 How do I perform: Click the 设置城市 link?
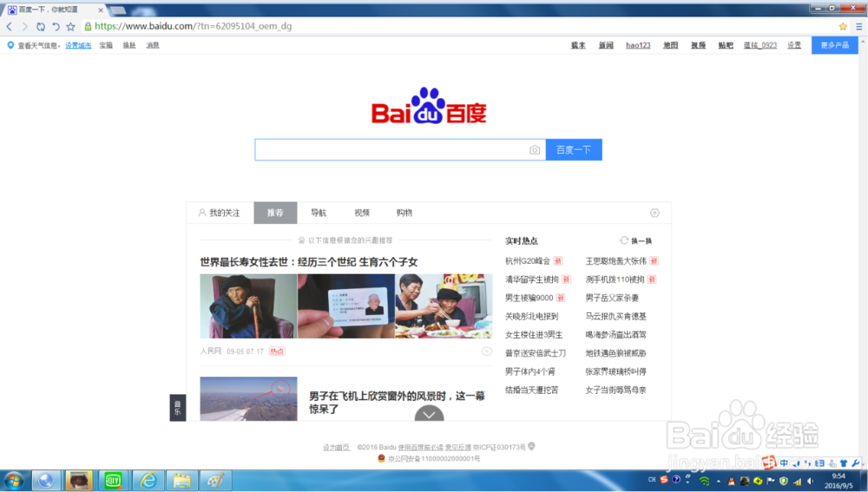78,45
